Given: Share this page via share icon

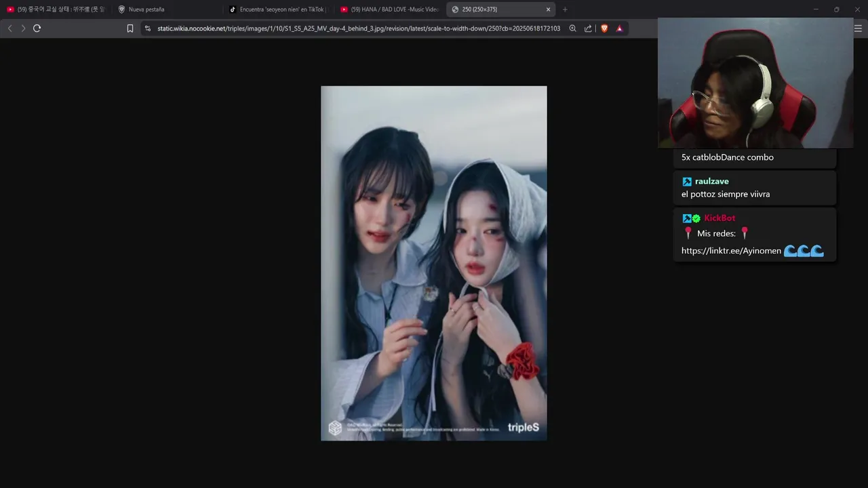Looking at the screenshot, I should (x=588, y=28).
